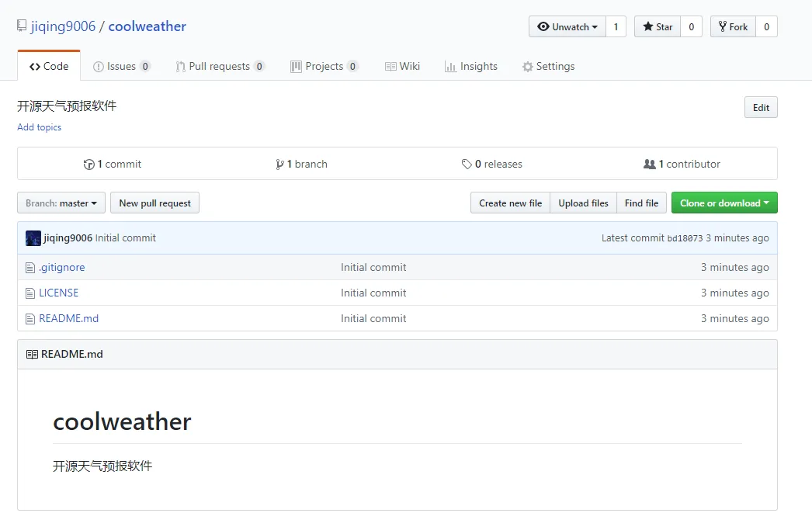Screen dimensions: 812x520
Task: Click the tag icon beside 0 releases
Action: (467, 165)
